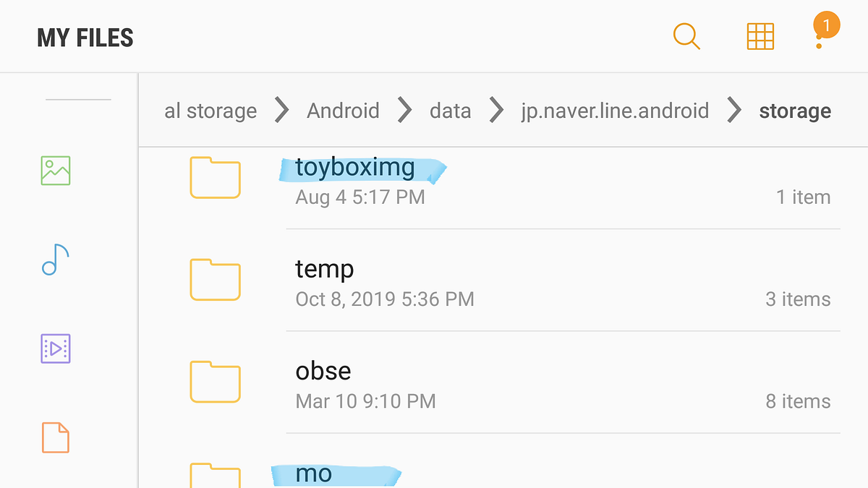Open the Videos category in sidebar
Viewport: 868px width, 488px height.
(56, 348)
